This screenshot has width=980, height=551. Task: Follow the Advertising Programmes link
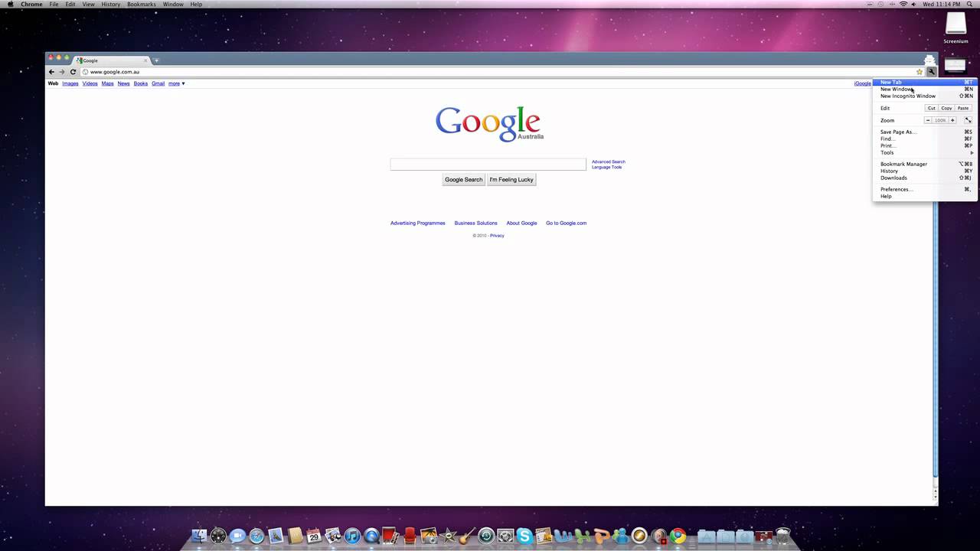click(x=418, y=223)
